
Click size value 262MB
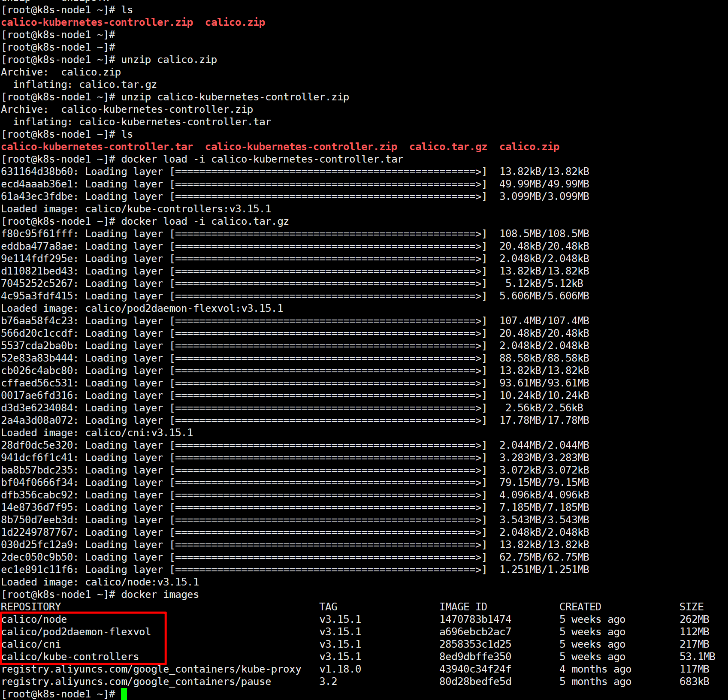(x=695, y=619)
